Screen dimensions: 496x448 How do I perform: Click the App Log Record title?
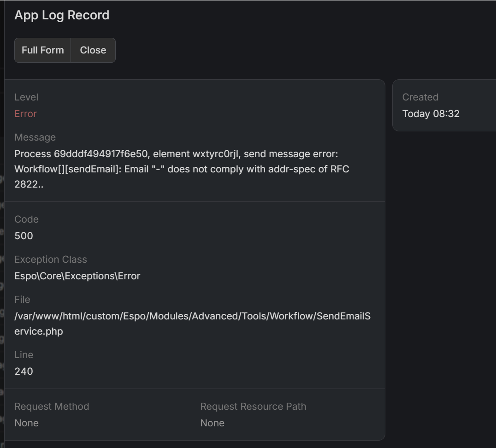[x=62, y=15]
